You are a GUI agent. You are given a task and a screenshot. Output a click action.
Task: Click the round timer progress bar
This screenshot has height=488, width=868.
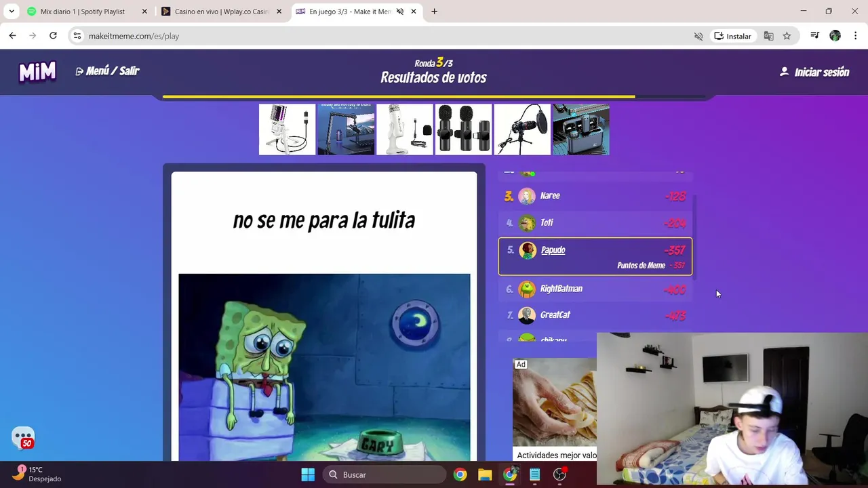click(434, 97)
